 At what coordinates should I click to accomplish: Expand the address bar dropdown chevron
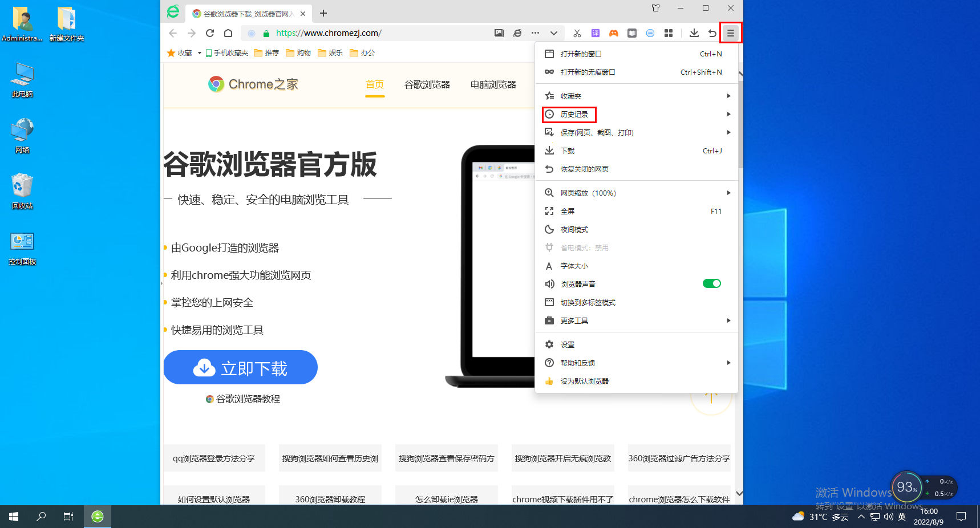point(554,33)
